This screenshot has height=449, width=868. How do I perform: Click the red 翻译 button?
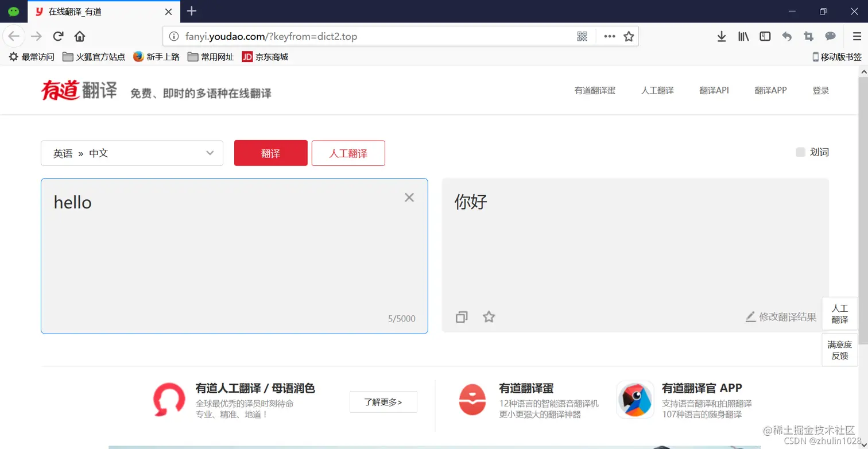point(271,153)
